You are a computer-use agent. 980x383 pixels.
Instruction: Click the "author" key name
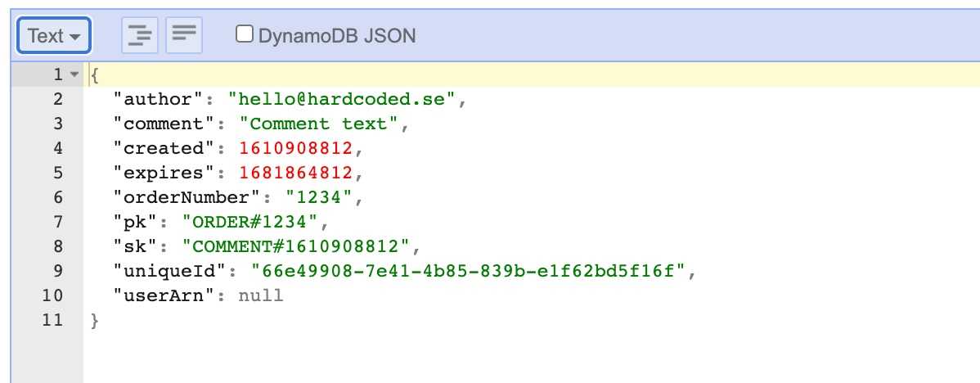coord(159,99)
